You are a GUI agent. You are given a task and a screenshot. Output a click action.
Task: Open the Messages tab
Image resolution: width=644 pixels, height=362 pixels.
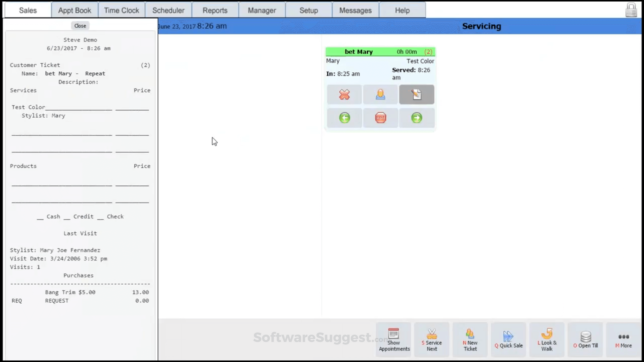coord(355,10)
